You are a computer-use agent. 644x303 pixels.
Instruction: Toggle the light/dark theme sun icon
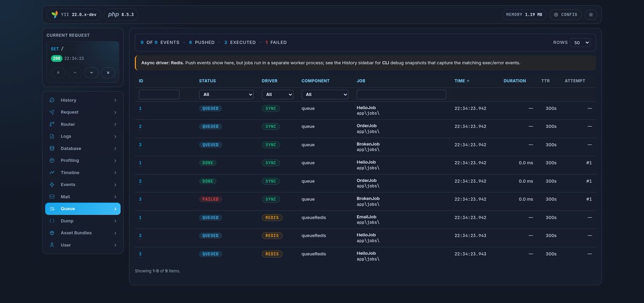click(x=591, y=15)
